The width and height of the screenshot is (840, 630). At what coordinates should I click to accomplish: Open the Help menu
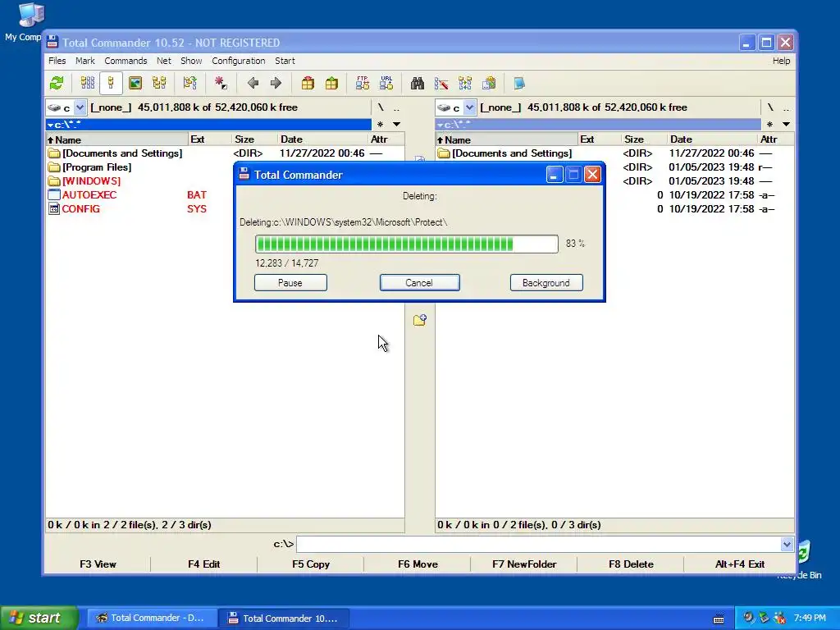[x=781, y=61]
